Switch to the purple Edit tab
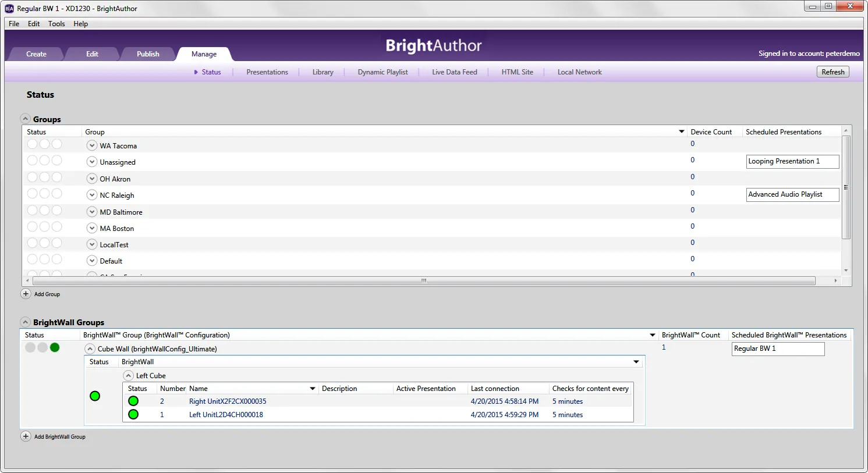 pyautogui.click(x=92, y=54)
